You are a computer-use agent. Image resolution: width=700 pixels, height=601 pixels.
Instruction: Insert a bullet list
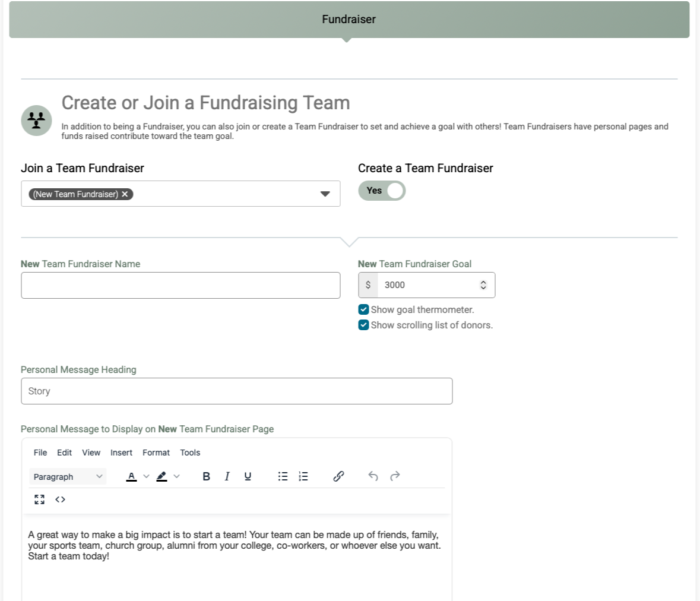tap(283, 476)
